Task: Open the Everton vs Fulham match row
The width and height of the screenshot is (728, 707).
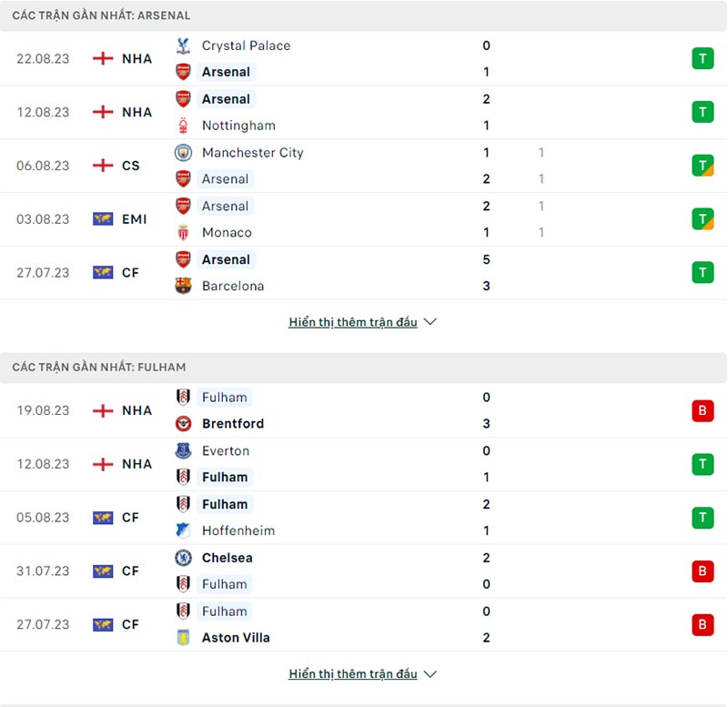Action: pyautogui.click(x=364, y=464)
